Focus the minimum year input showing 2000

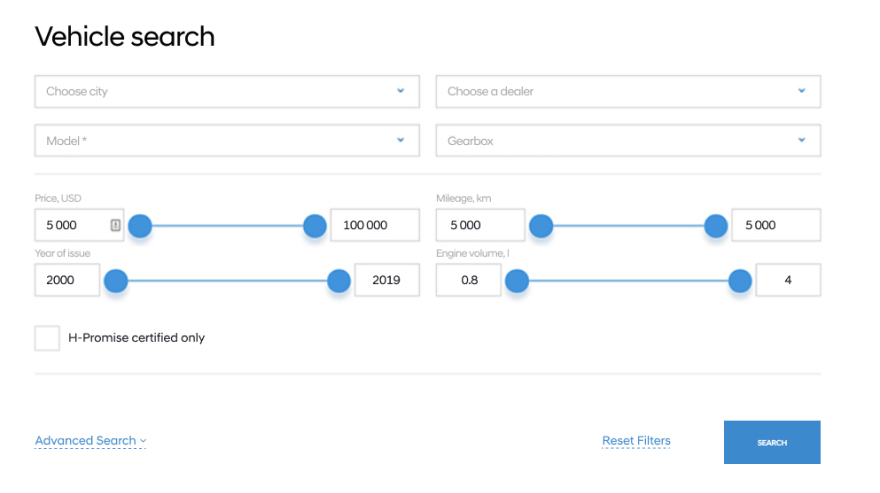[67, 281]
